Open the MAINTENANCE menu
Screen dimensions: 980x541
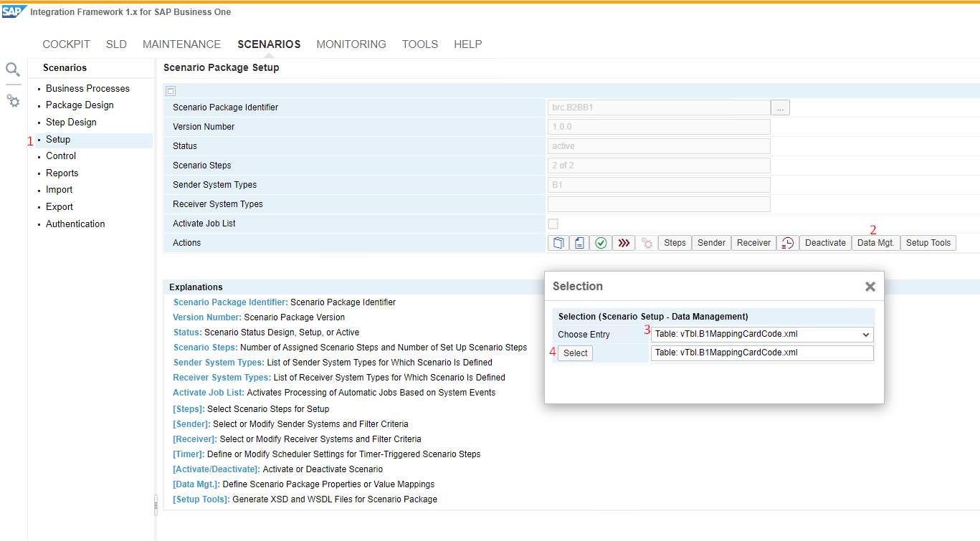182,44
